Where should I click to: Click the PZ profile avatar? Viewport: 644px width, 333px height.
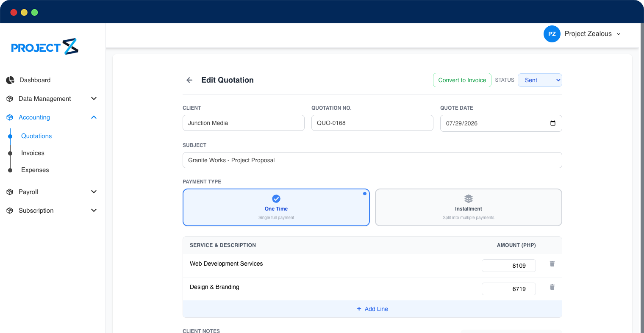(x=552, y=34)
